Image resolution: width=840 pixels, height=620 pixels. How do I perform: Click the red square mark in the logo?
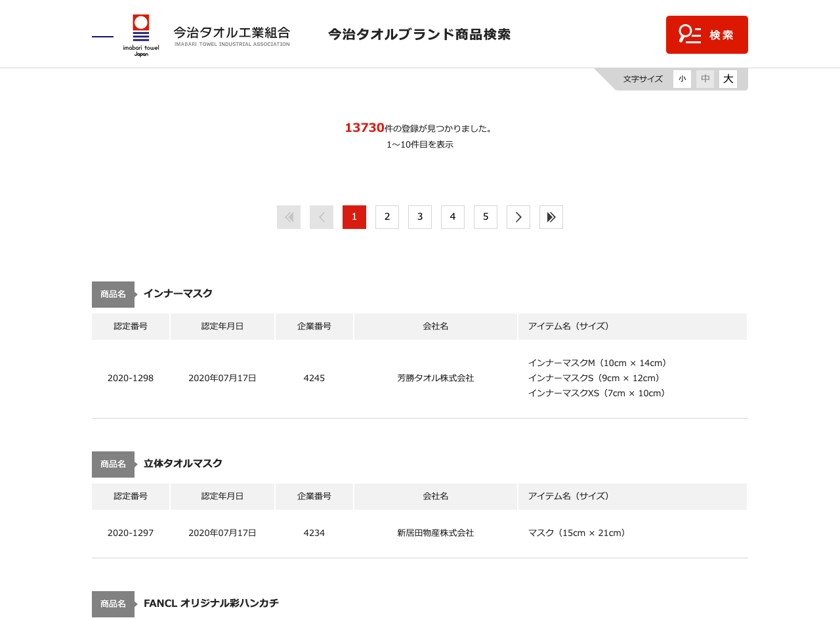point(141,20)
